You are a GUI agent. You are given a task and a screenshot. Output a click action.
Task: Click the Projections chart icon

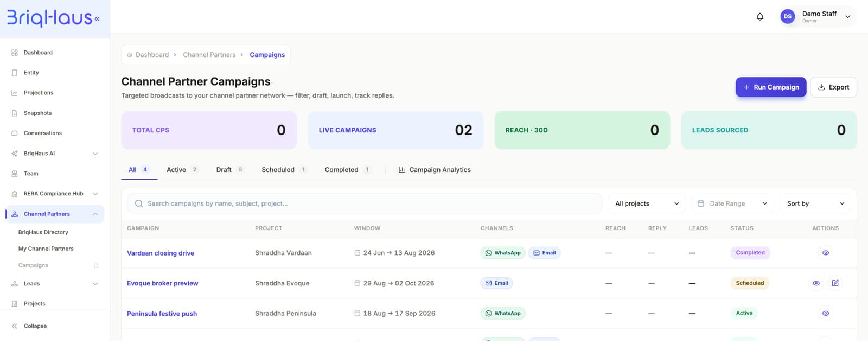(15, 93)
